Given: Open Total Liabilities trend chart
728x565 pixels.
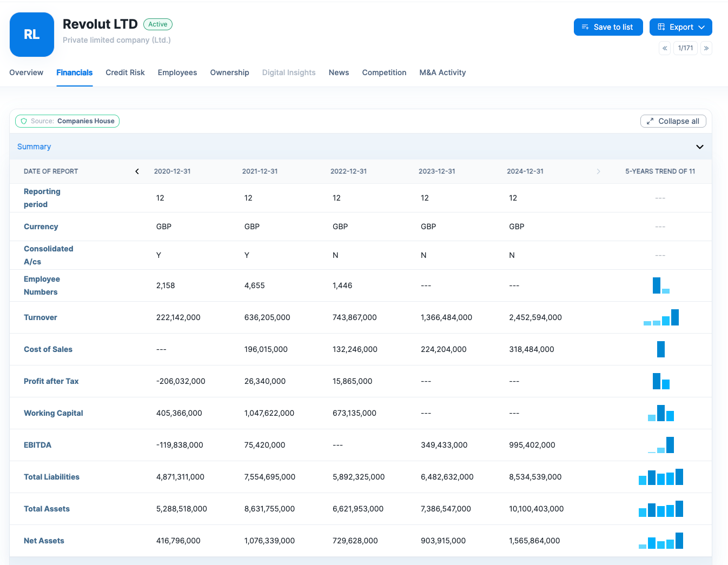Looking at the screenshot, I should pos(661,477).
